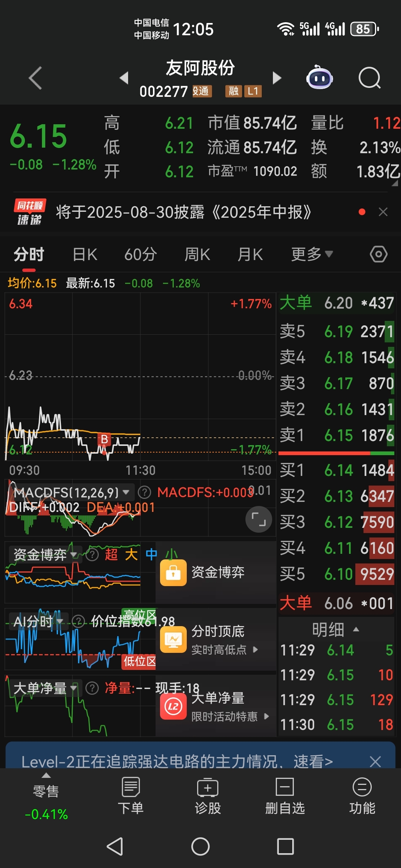401x868 pixels.
Task: Expand the 更多 chart period dropdown
Action: click(x=312, y=254)
